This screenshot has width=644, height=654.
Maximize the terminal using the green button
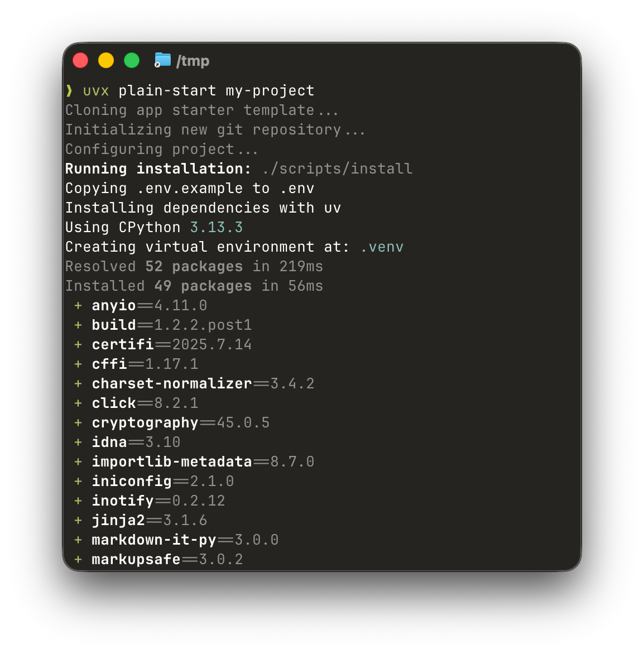point(132,60)
